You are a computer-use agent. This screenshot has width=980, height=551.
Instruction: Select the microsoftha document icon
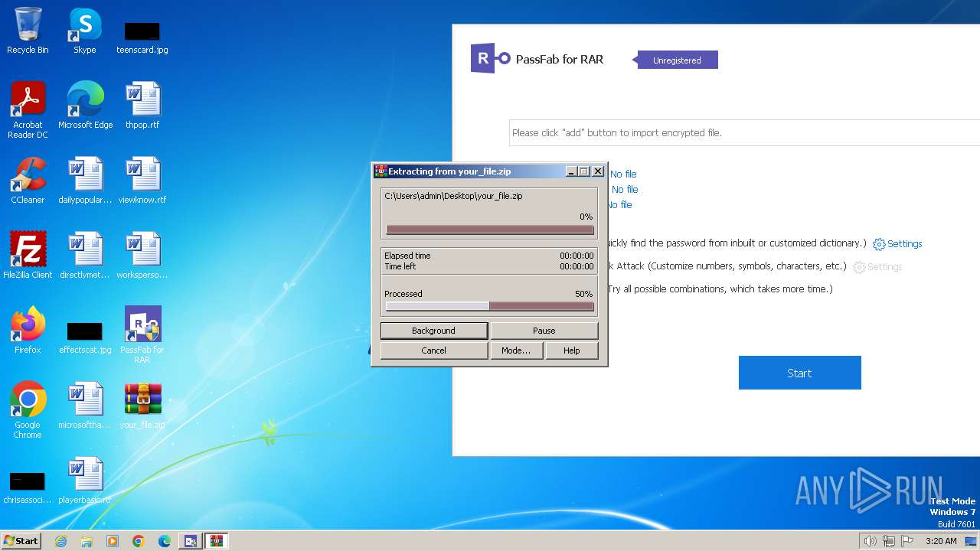click(85, 406)
